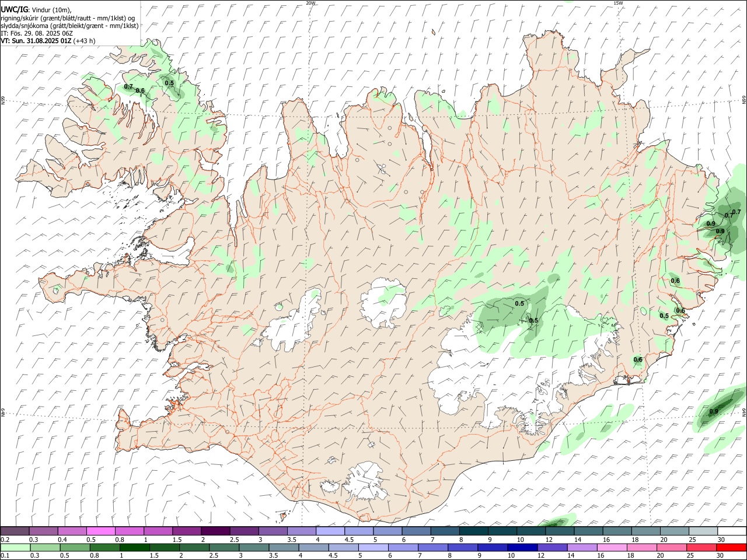Image resolution: width=747 pixels, height=560 pixels.
Task: Pick the pink lower-row 20 swatch
Action: coord(671,547)
